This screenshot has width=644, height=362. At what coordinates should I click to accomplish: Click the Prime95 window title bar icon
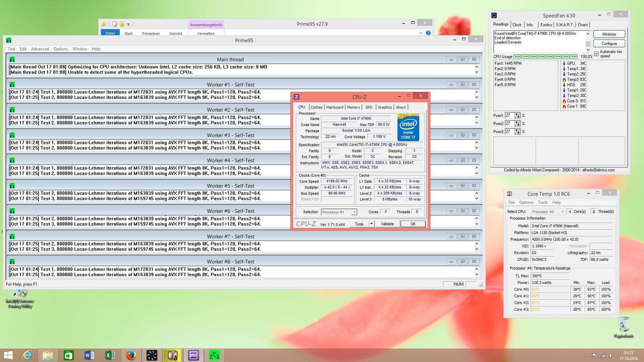(9, 40)
